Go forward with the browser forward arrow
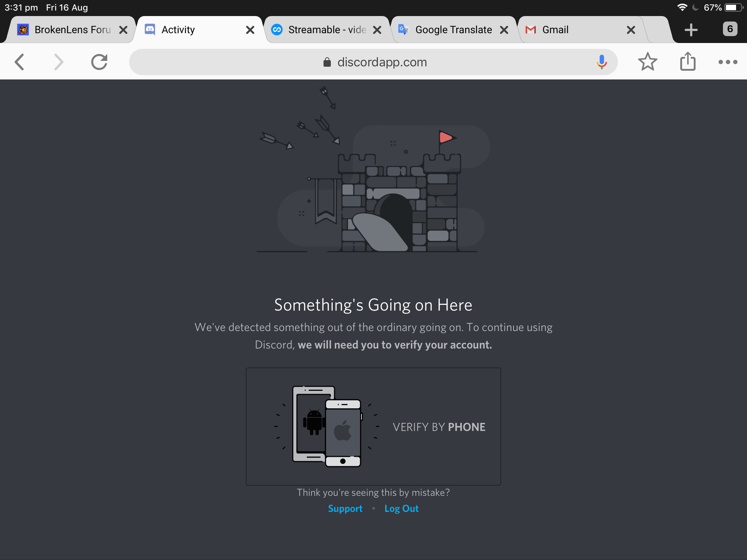 pos(59,62)
